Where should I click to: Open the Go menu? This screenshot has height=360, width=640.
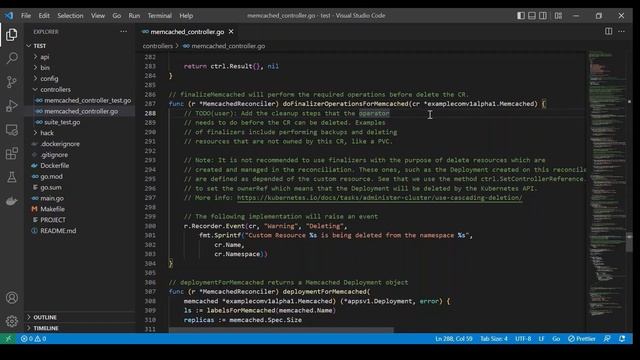(116, 16)
